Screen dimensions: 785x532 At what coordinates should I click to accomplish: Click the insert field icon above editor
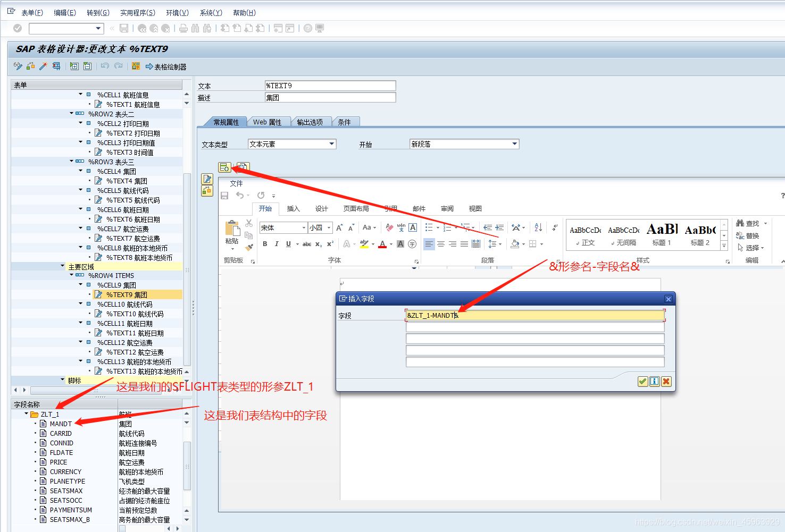(224, 167)
